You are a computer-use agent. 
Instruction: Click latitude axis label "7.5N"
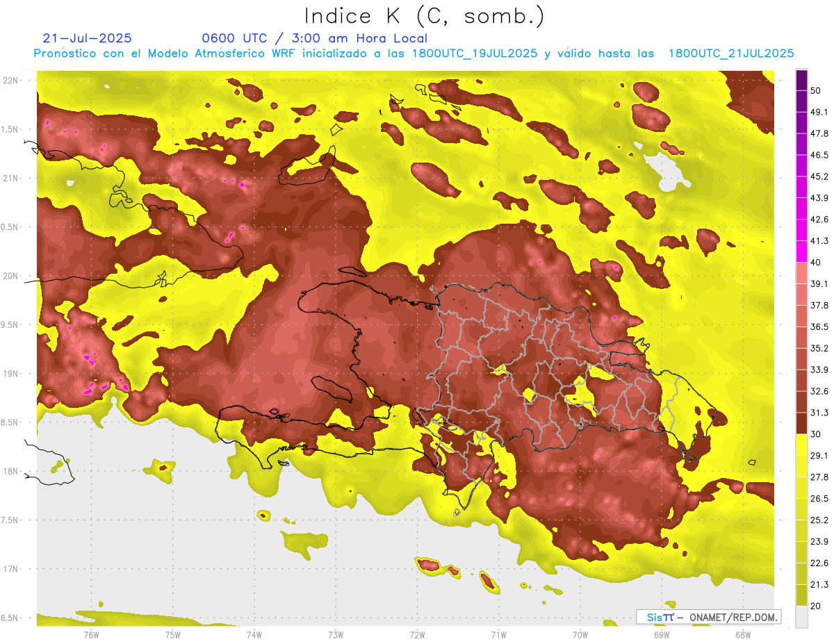tap(10, 520)
